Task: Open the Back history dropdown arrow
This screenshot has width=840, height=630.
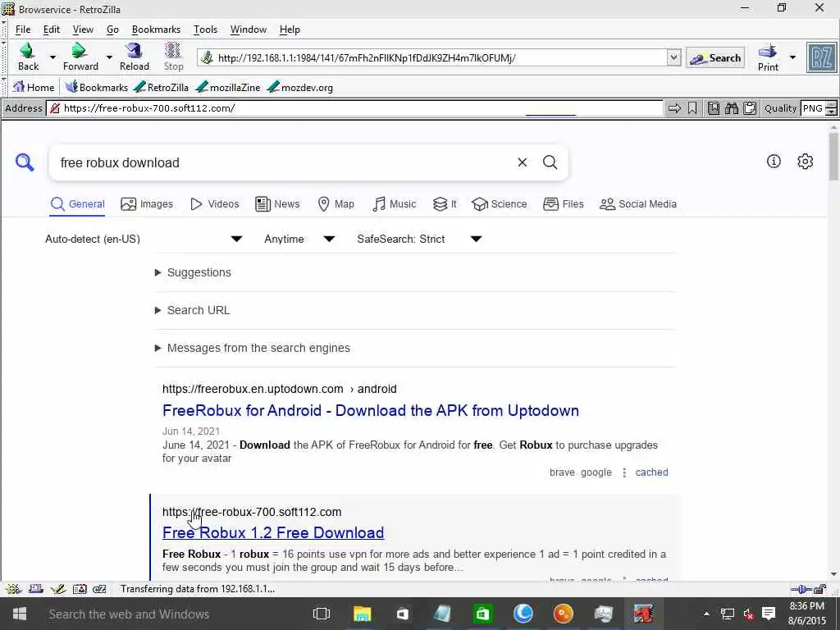Action: (52, 57)
